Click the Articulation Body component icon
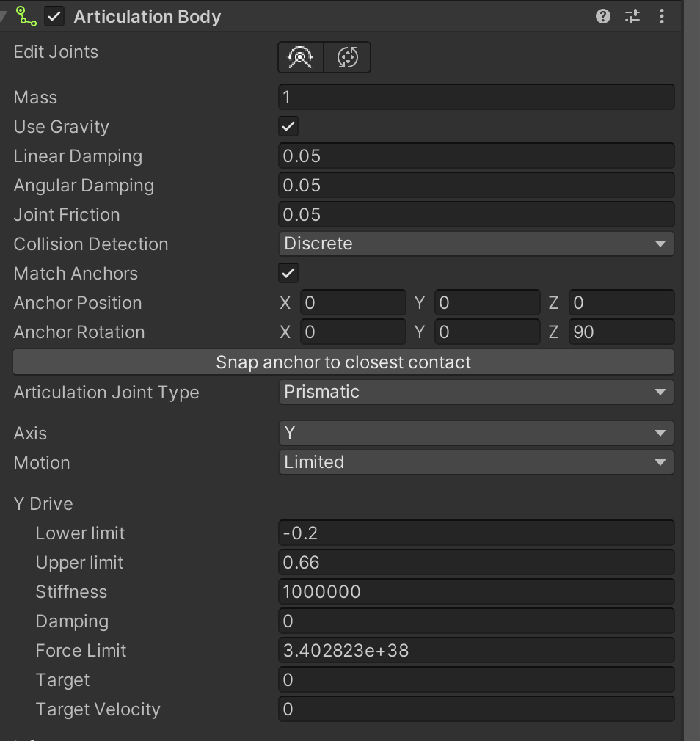700x741 pixels. click(26, 16)
